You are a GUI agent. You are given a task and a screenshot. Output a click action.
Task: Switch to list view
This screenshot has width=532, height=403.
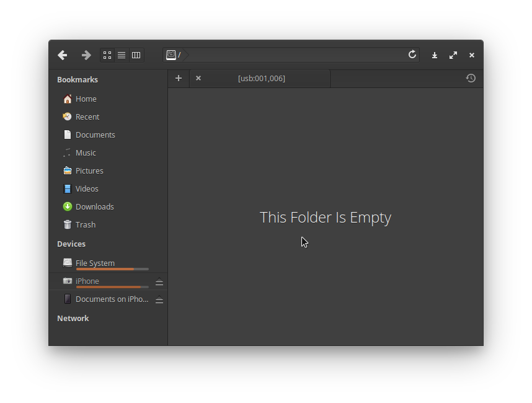(x=122, y=55)
